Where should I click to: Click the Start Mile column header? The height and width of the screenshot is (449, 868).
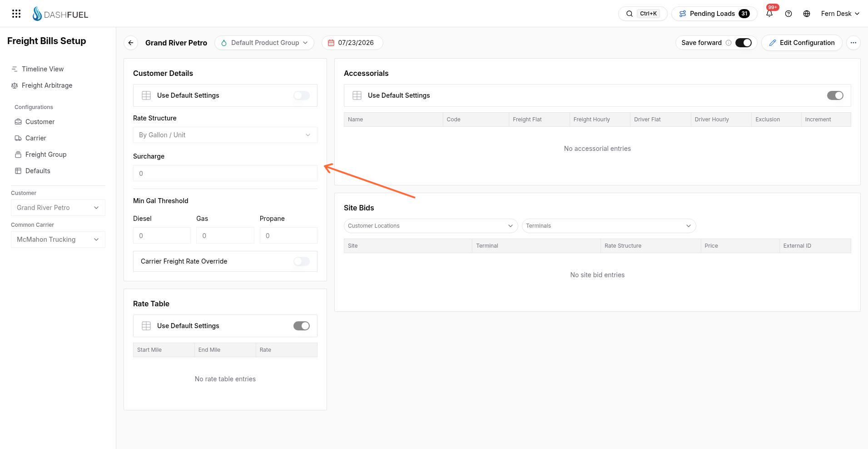click(x=164, y=350)
